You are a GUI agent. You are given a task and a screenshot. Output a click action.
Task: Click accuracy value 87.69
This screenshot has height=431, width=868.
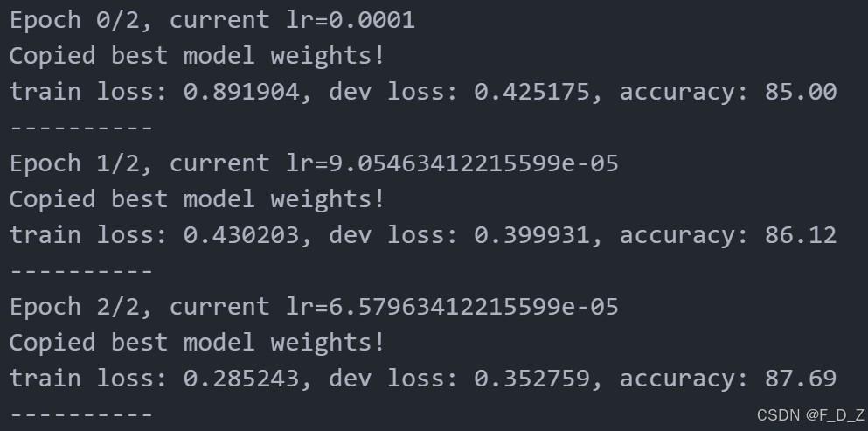pos(801,379)
